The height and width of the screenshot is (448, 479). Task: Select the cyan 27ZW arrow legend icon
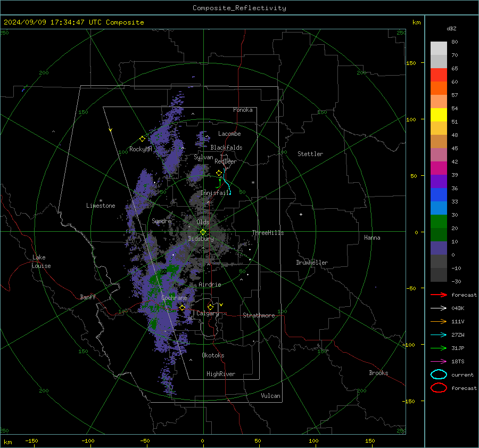point(439,335)
